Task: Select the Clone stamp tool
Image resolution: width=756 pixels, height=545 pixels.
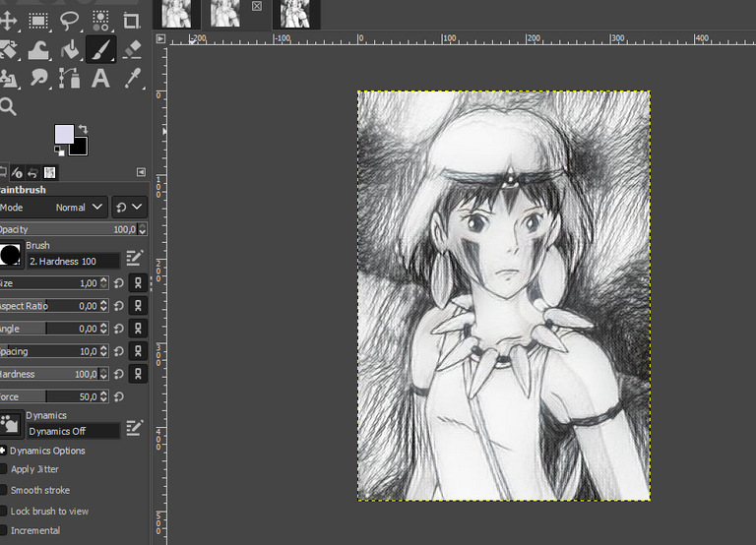Action: coord(8,78)
